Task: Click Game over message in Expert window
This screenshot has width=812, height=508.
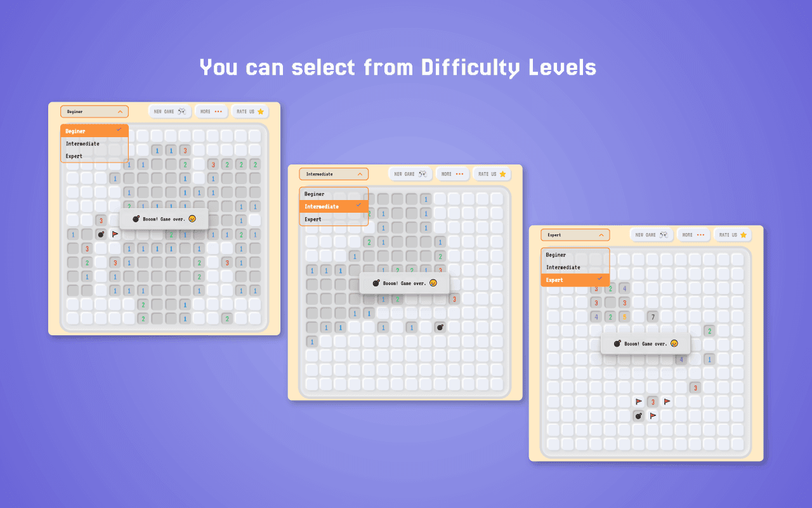Action: click(645, 344)
